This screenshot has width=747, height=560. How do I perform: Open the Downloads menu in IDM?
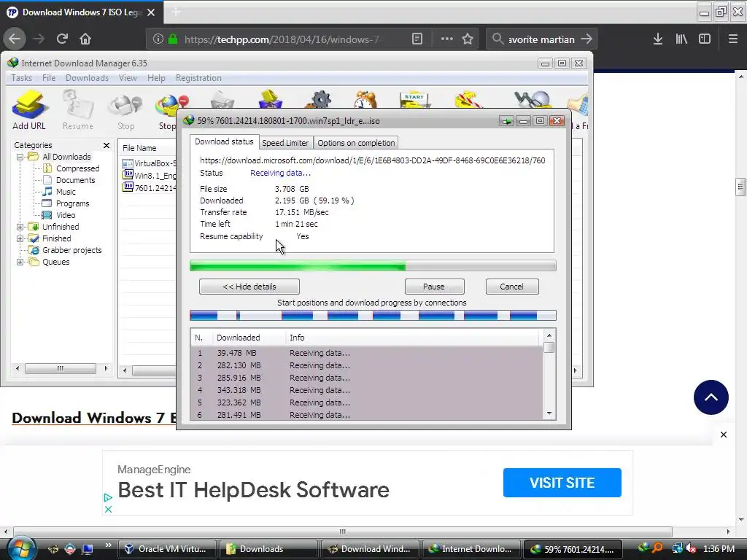(88, 78)
